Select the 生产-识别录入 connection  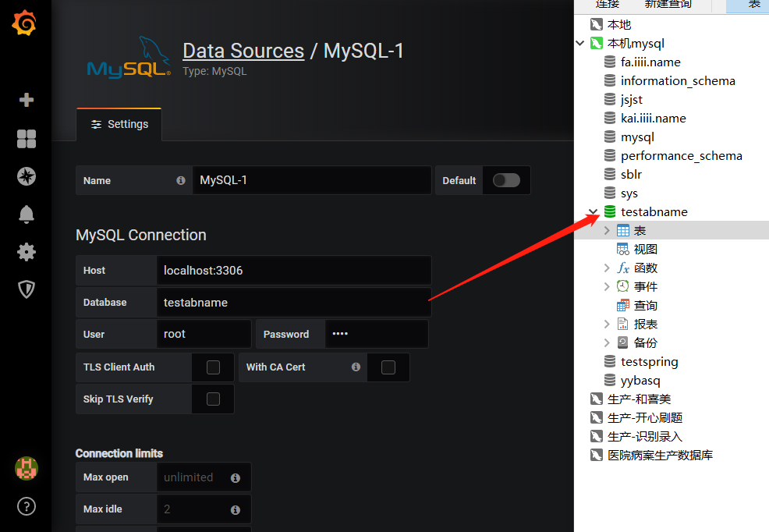645,436
